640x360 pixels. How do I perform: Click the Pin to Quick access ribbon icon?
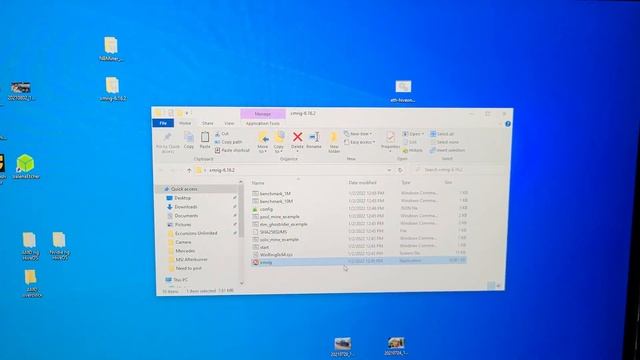click(167, 142)
